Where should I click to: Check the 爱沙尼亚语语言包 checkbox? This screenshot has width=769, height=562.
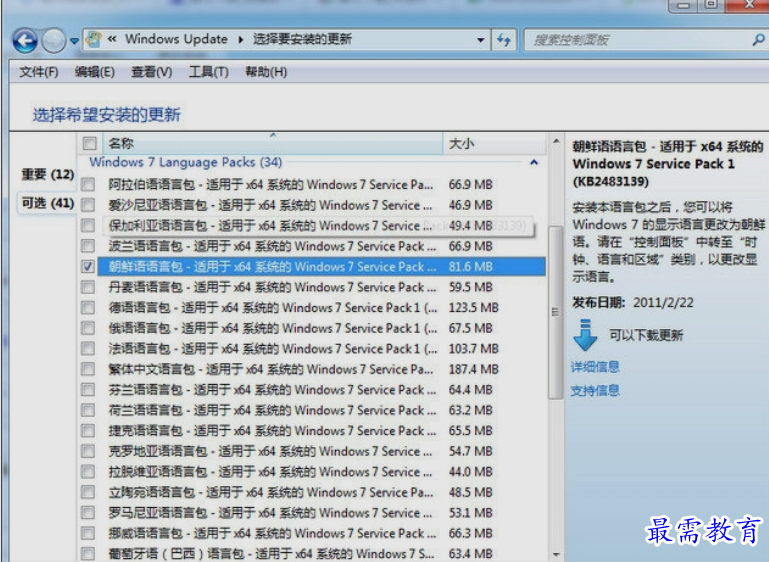pos(88,205)
